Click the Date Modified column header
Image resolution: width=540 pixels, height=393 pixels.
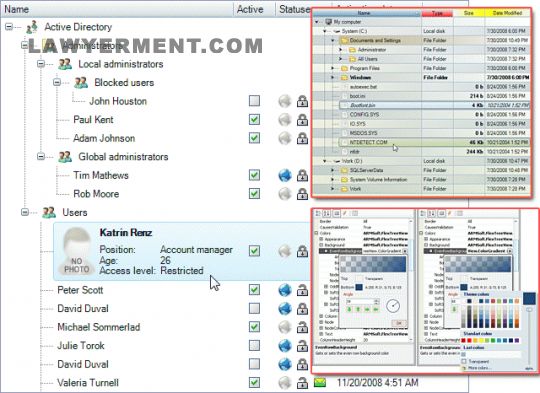(x=507, y=13)
